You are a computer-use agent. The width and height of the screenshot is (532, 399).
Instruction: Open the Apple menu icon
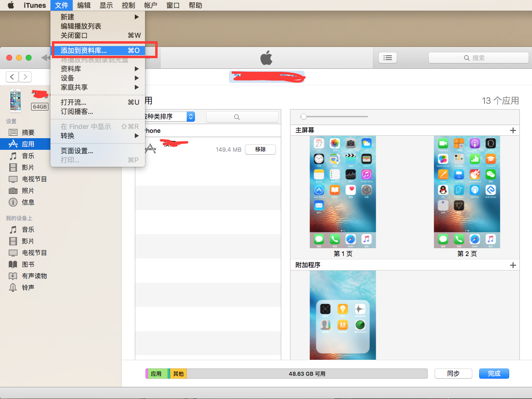[11, 5]
